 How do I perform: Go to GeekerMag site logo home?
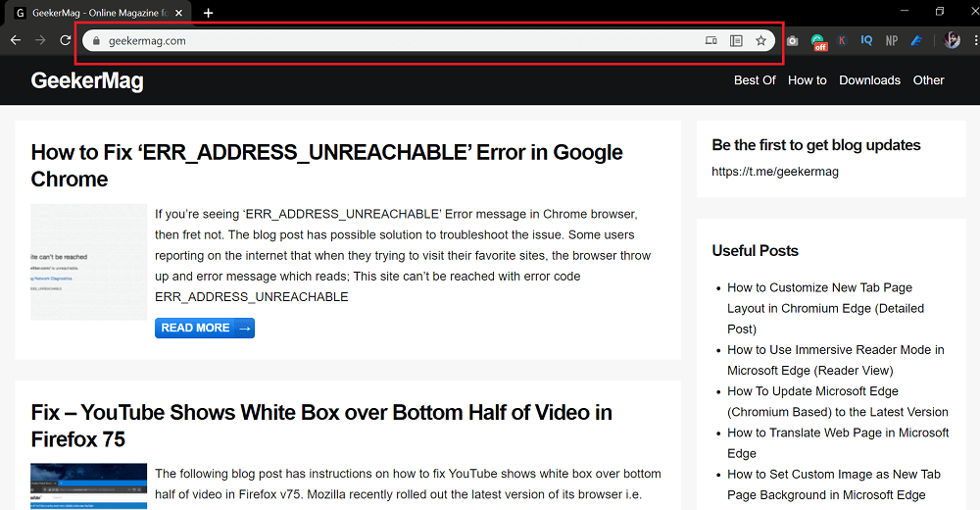(87, 80)
